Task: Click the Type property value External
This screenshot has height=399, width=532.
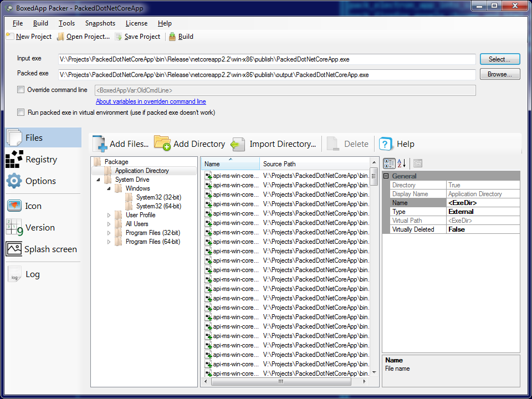Action: click(x=483, y=212)
